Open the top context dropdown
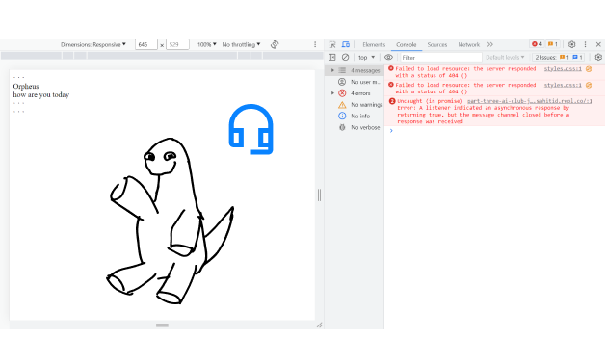The height and width of the screenshot is (364, 605). click(366, 57)
